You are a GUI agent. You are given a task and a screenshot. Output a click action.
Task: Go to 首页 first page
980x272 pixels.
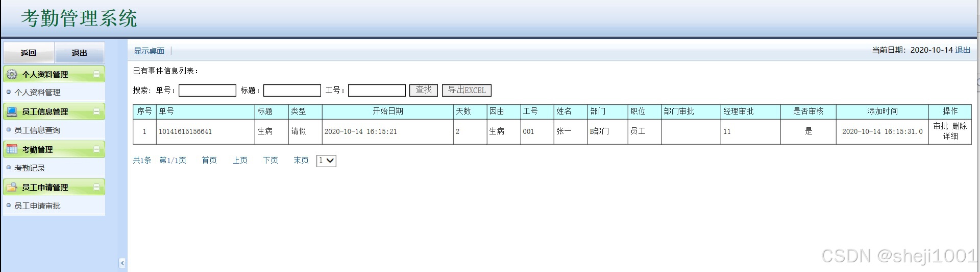point(209,161)
